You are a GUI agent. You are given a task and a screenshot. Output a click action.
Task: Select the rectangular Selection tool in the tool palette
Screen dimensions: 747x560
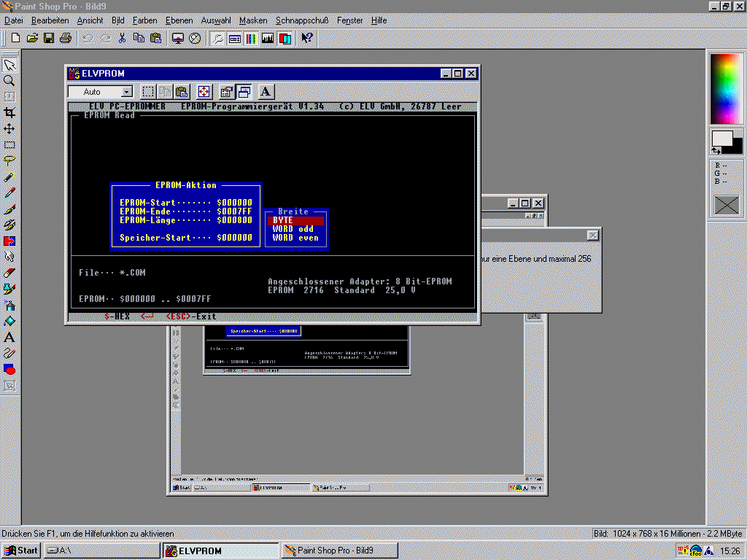[x=9, y=145]
